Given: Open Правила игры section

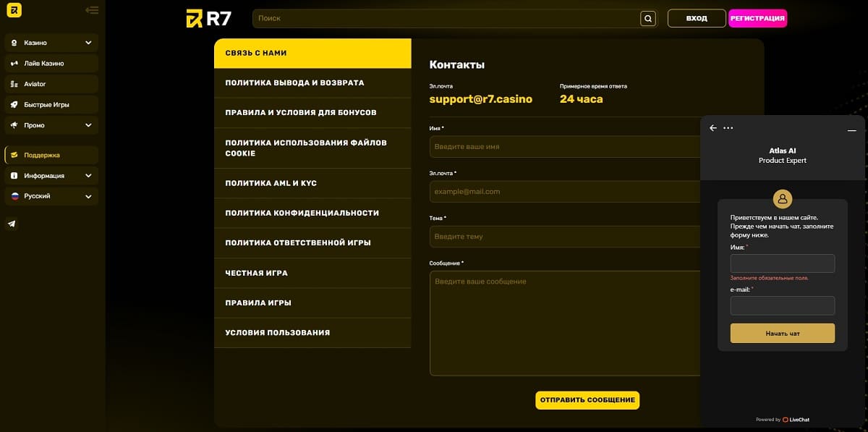Looking at the screenshot, I should click(312, 302).
